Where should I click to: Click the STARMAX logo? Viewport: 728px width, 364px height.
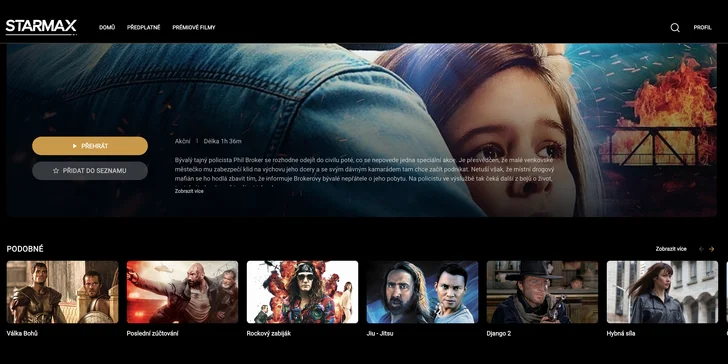41,27
